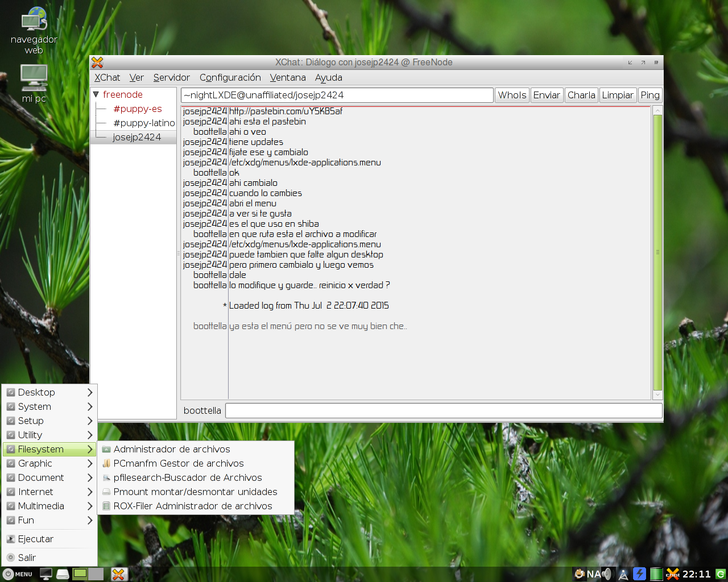
Task: Switch to the first (green) desktop in the pager
Action: 80,573
